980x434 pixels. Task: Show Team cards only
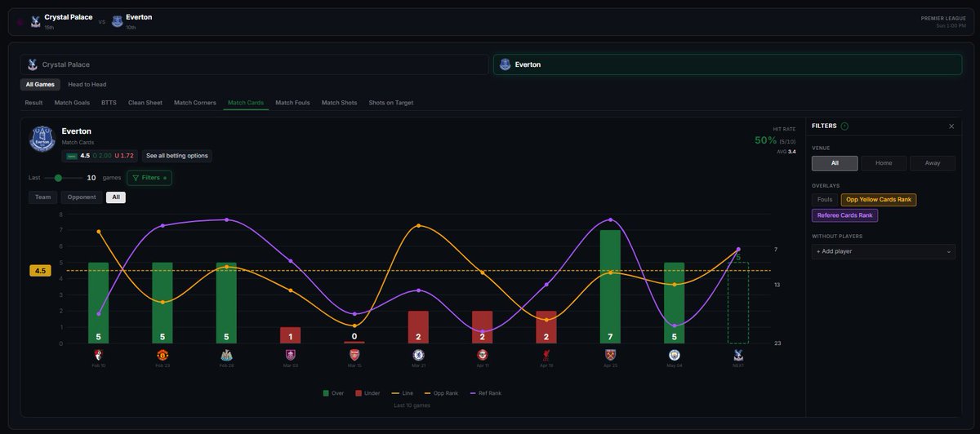pyautogui.click(x=42, y=197)
